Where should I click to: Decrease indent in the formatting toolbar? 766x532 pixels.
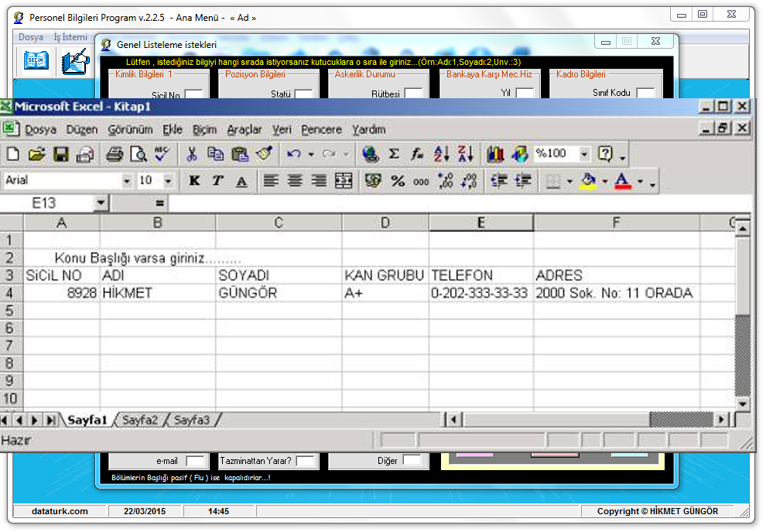499,181
